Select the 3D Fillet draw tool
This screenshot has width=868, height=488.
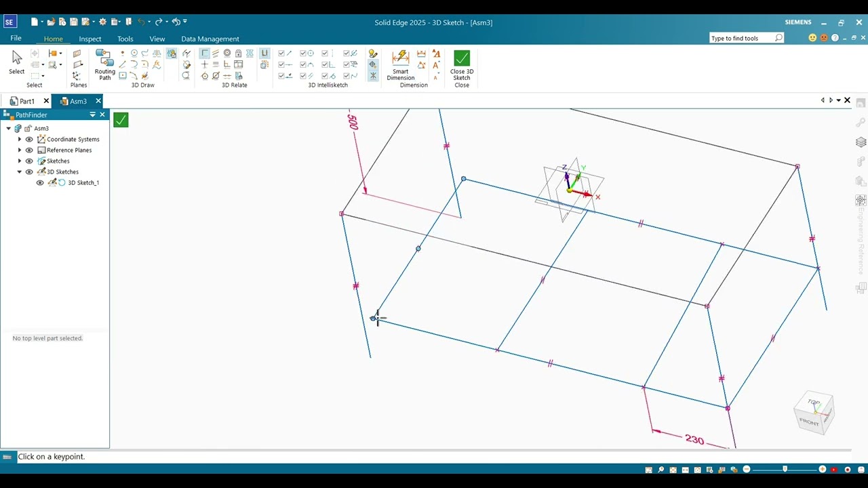145,64
